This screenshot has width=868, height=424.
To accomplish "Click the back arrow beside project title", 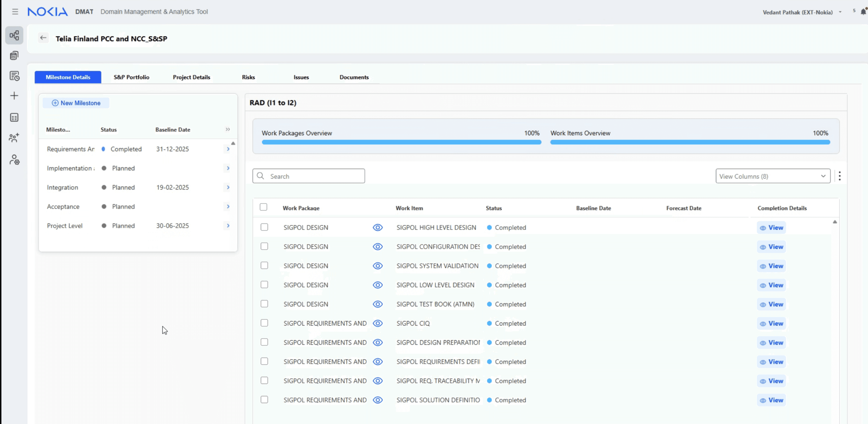I will [43, 38].
